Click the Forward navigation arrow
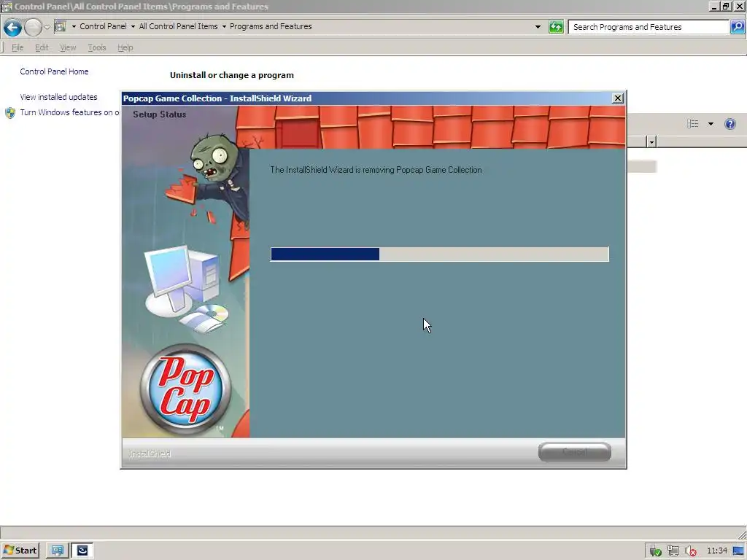Image resolution: width=747 pixels, height=560 pixels. [x=33, y=28]
